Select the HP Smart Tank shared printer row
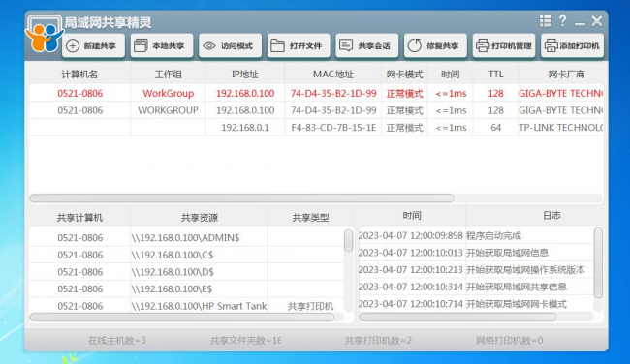The height and width of the screenshot is (364, 630). tap(186, 306)
